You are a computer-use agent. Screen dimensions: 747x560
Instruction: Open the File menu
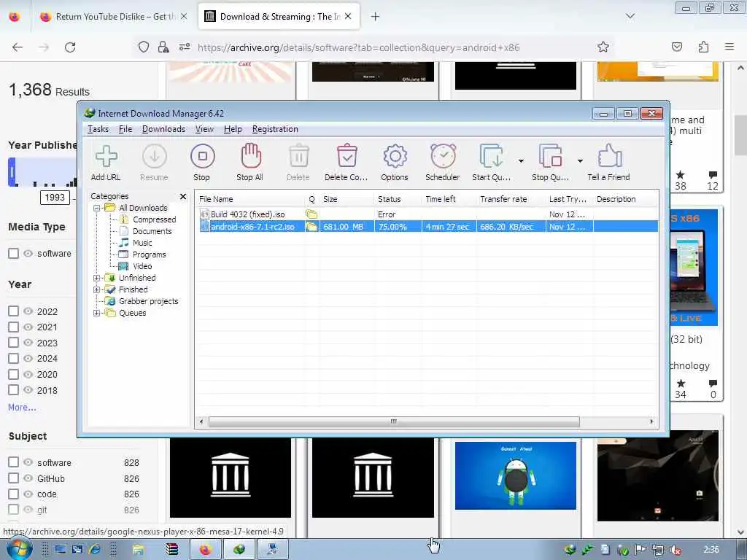[125, 129]
